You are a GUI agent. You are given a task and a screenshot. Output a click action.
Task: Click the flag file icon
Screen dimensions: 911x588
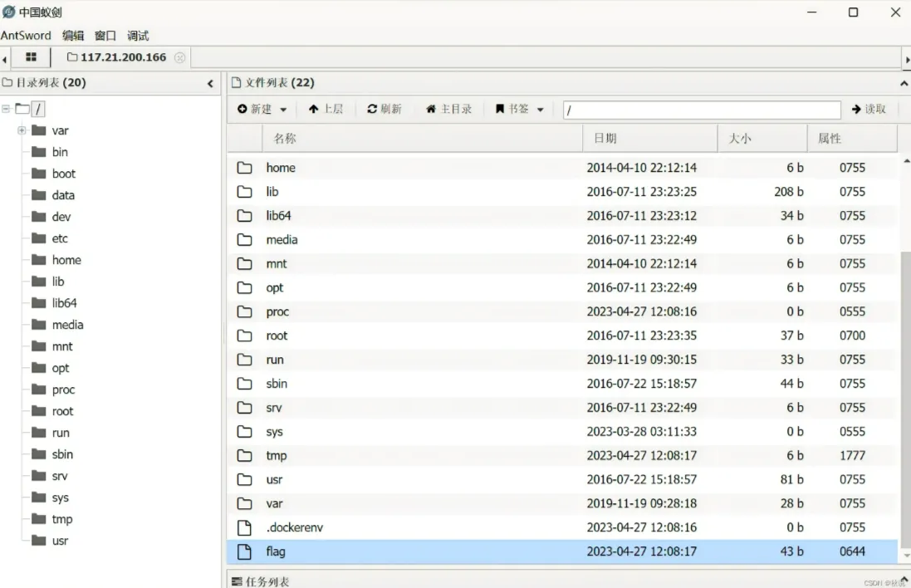coord(245,551)
